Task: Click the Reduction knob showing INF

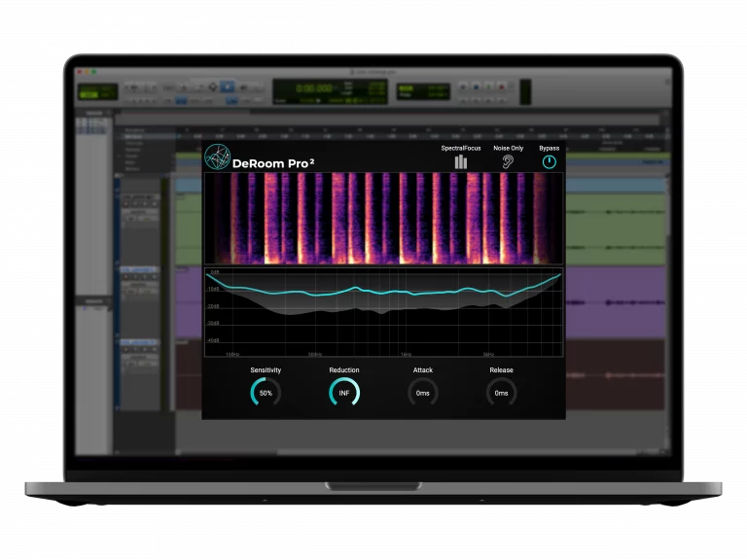Action: tap(344, 393)
